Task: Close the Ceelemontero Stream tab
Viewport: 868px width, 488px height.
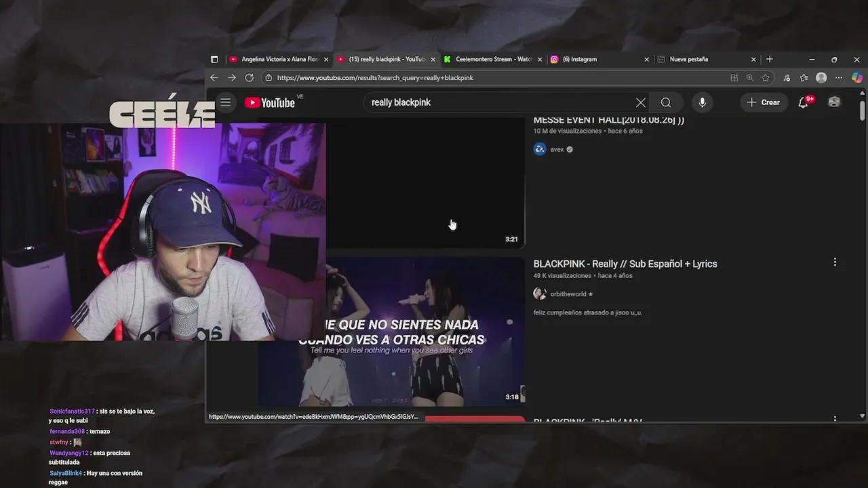Action: [x=540, y=60]
